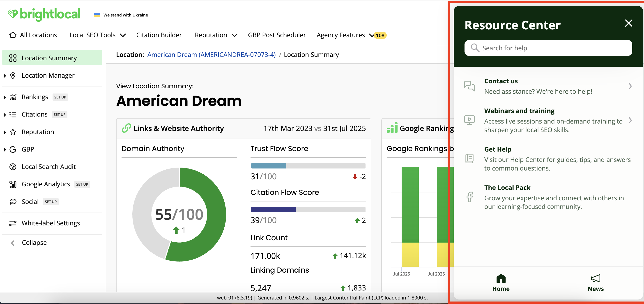
Task: Click the Get Help document icon
Action: (469, 159)
